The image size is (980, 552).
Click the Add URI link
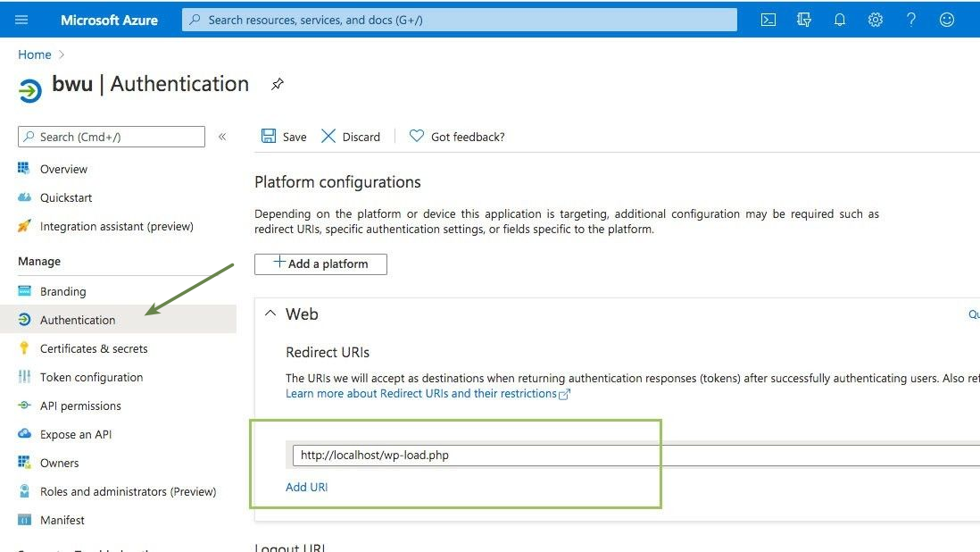tap(306, 487)
